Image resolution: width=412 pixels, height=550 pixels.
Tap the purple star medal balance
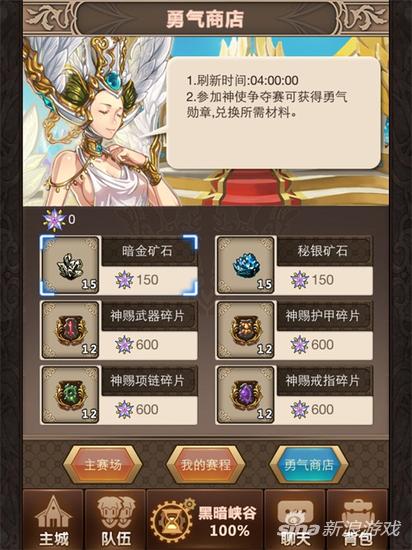[x=59, y=220]
